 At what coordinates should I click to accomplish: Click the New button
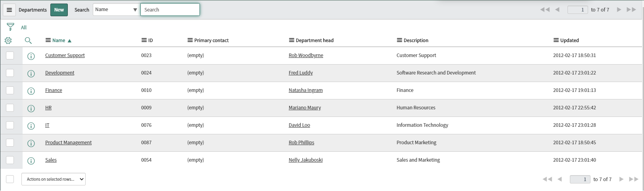point(59,10)
